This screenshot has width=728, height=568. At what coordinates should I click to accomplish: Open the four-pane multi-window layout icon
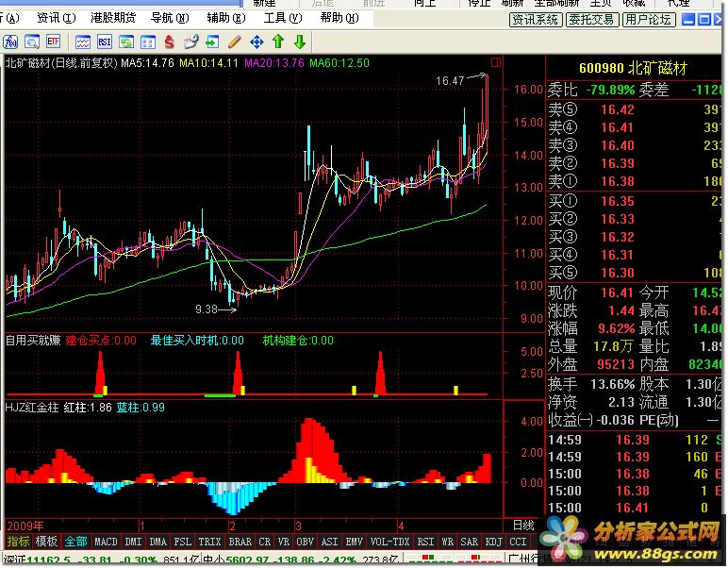click(148, 42)
